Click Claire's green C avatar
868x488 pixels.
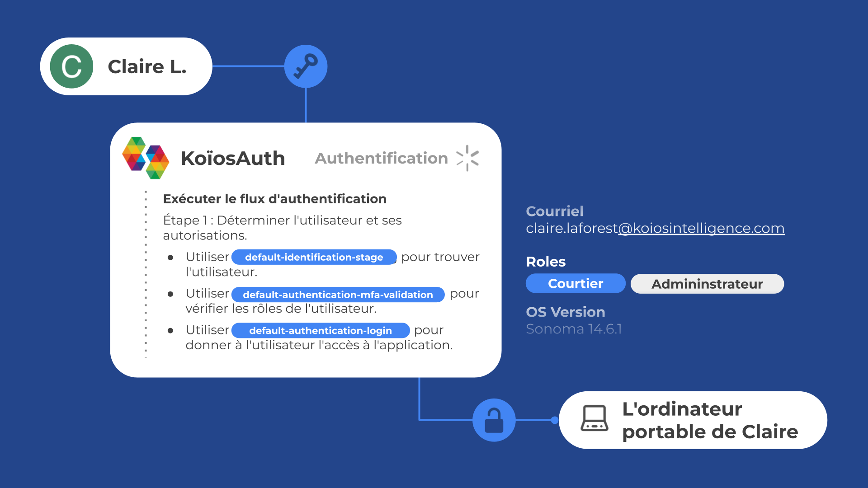(71, 66)
